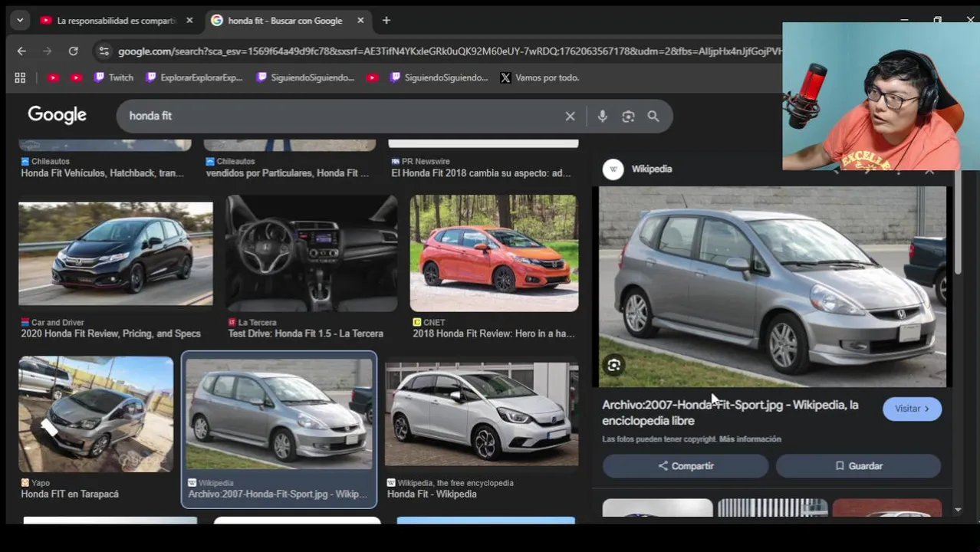The width and height of the screenshot is (980, 552).
Task: Open Chileautos vendidos por Particulares result
Action: 288,173
